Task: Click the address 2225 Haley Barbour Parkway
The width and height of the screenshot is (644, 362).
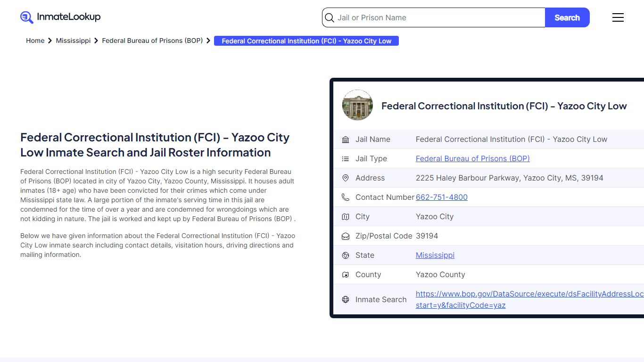Action: 510,178
